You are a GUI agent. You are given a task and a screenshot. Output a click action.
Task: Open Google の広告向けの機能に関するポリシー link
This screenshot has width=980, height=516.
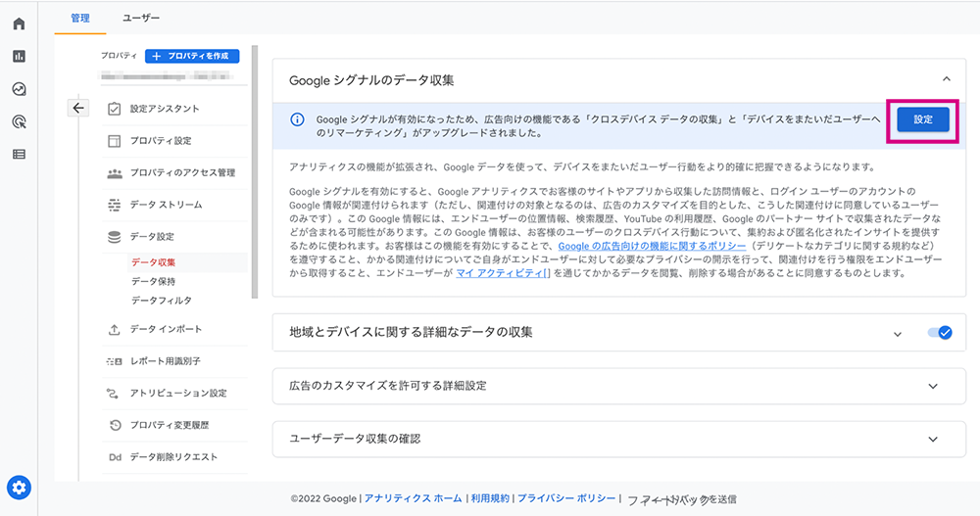tap(652, 246)
